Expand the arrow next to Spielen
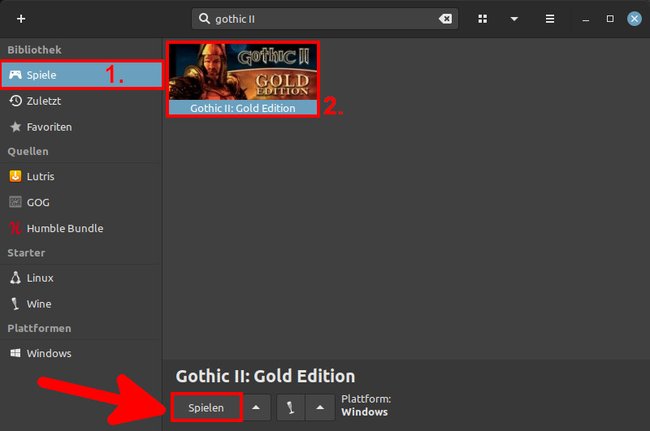Viewport: 650px width, 431px height. (x=256, y=408)
